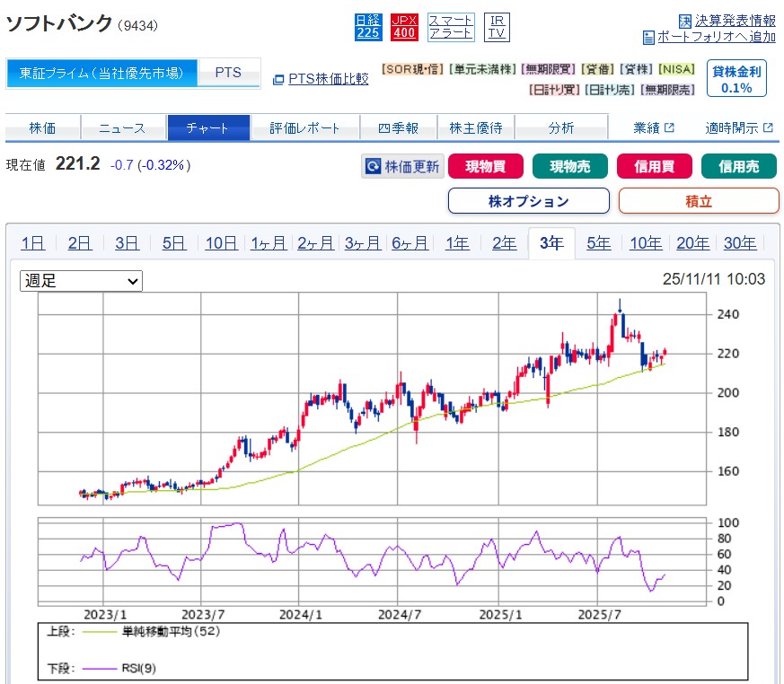
Task: Open the 週足 chart interval dropdown
Action: pos(81,281)
